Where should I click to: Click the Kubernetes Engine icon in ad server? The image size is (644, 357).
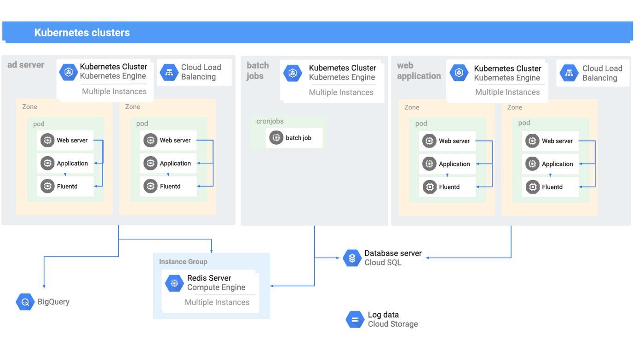pos(69,72)
